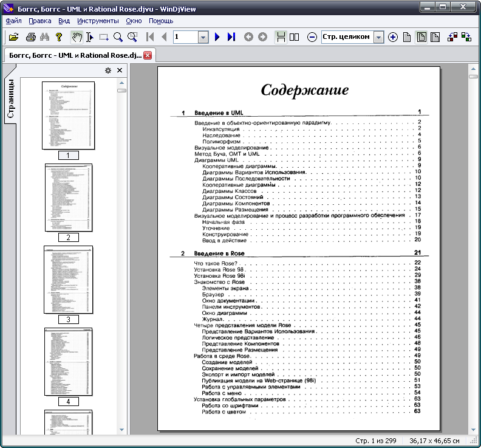The image size is (481, 448).
Task: Go to the first page
Action: [x=150, y=37]
